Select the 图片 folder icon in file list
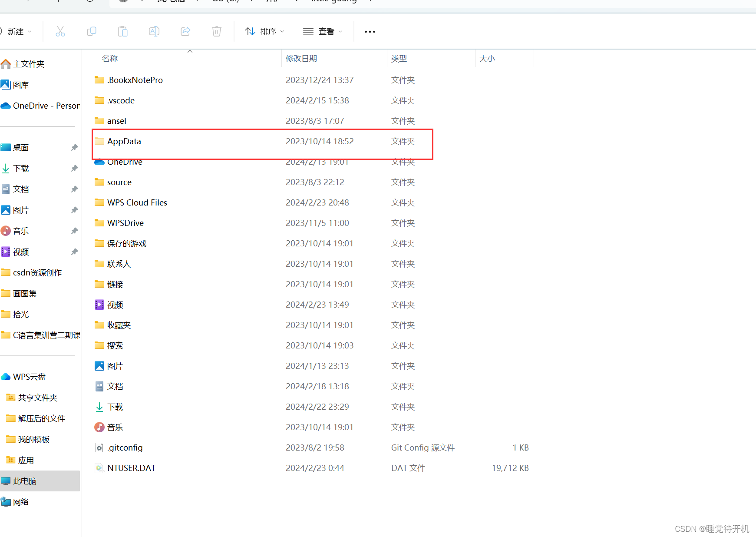Image resolution: width=756 pixels, height=537 pixels. [x=99, y=366]
